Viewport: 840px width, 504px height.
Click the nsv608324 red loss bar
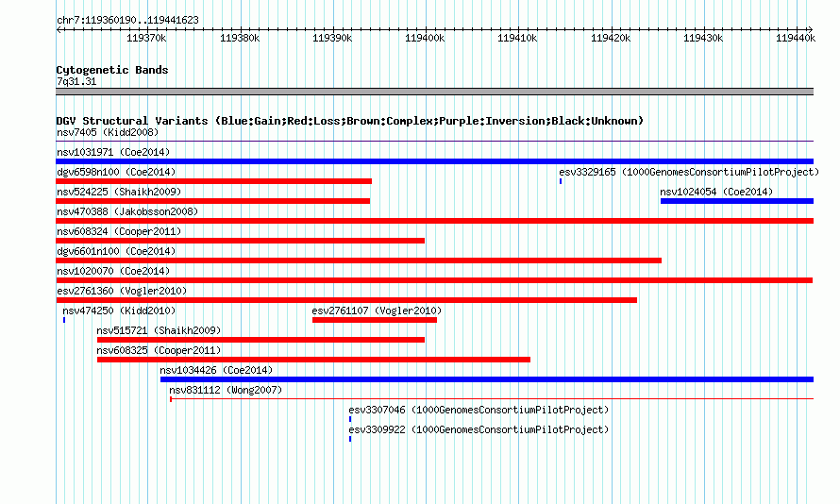(241, 241)
